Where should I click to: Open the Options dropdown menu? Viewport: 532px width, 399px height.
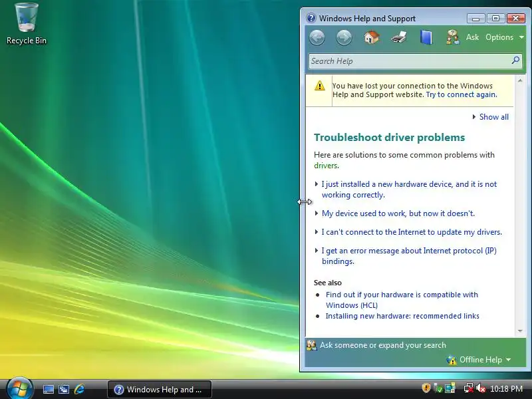[x=505, y=37]
